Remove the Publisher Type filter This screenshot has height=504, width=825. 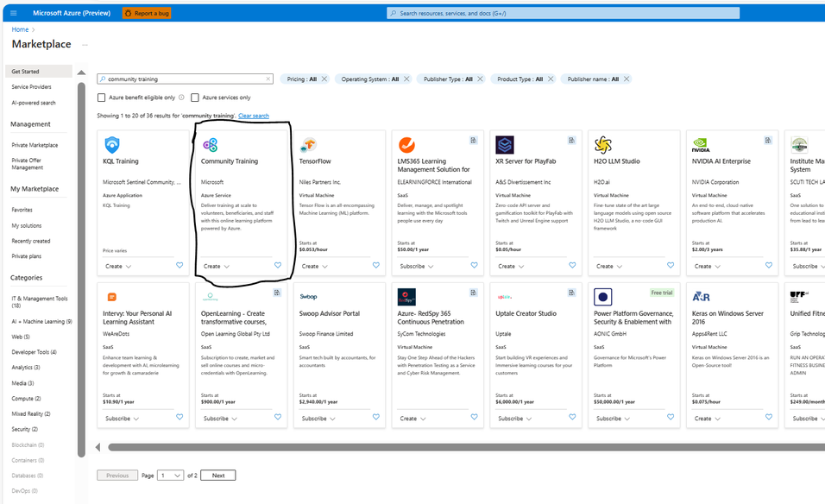(480, 79)
